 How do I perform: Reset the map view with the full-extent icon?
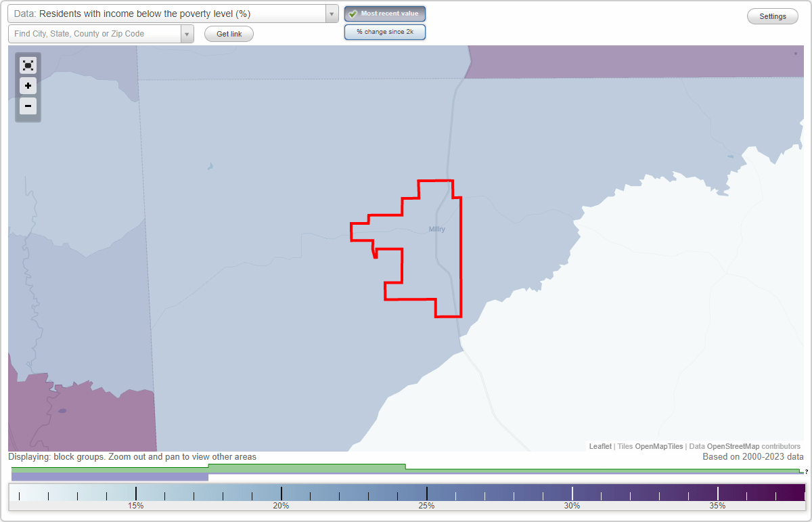click(28, 65)
